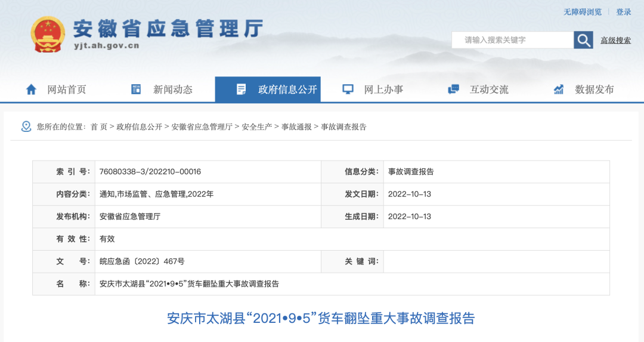
Task: Click the 无障碍浏览 link
Action: coord(583,12)
